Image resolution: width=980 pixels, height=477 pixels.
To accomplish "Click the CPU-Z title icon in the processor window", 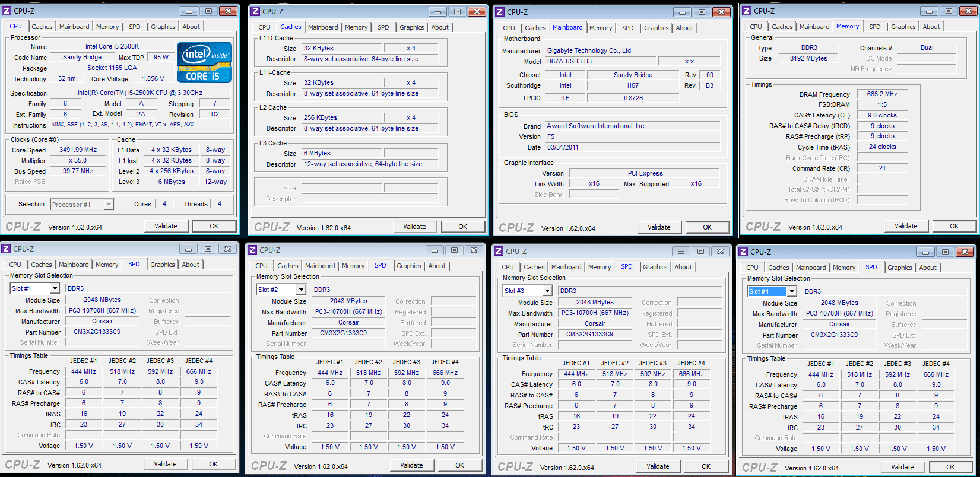I will coord(7,11).
